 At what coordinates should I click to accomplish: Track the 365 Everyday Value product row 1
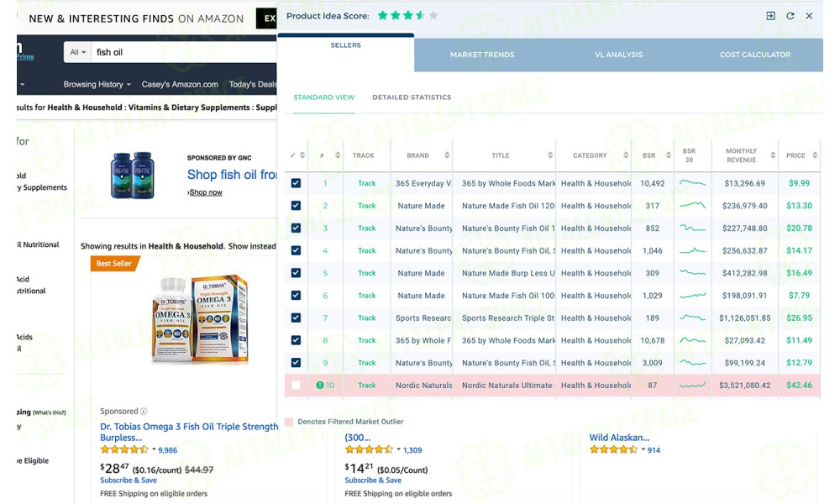click(367, 183)
